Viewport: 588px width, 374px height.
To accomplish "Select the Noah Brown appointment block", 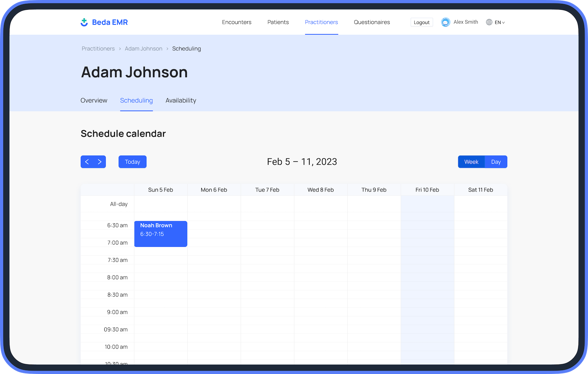I will 161,233.
